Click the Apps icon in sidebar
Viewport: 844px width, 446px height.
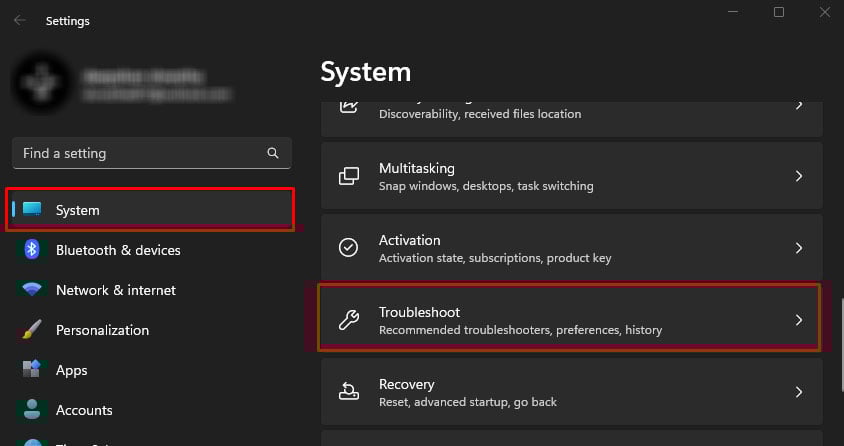coord(32,370)
